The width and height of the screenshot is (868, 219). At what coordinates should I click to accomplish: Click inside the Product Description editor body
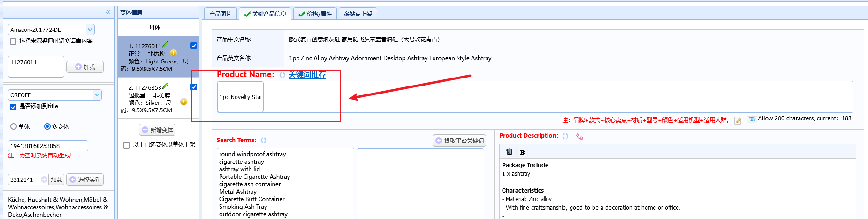coord(678,190)
